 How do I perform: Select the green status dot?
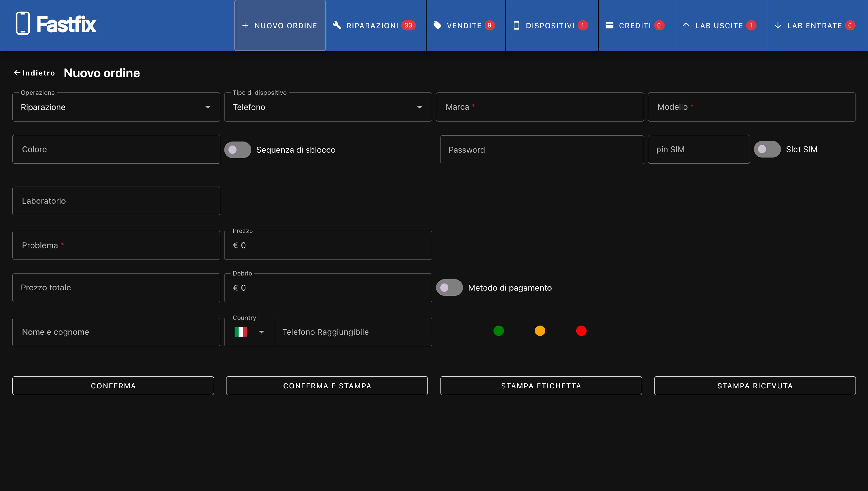pos(498,331)
